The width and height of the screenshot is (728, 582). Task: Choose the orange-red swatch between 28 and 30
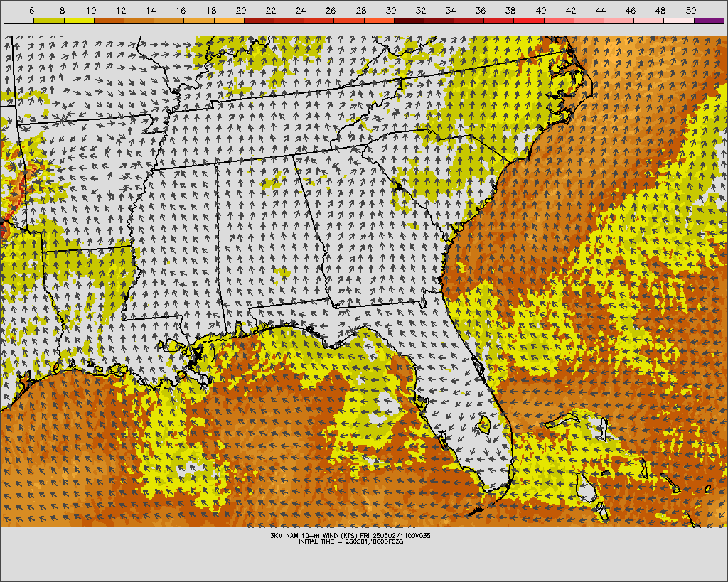tap(379, 21)
